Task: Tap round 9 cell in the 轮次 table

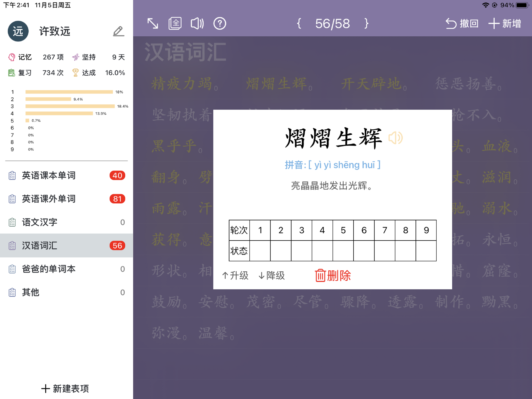Action: (x=426, y=230)
